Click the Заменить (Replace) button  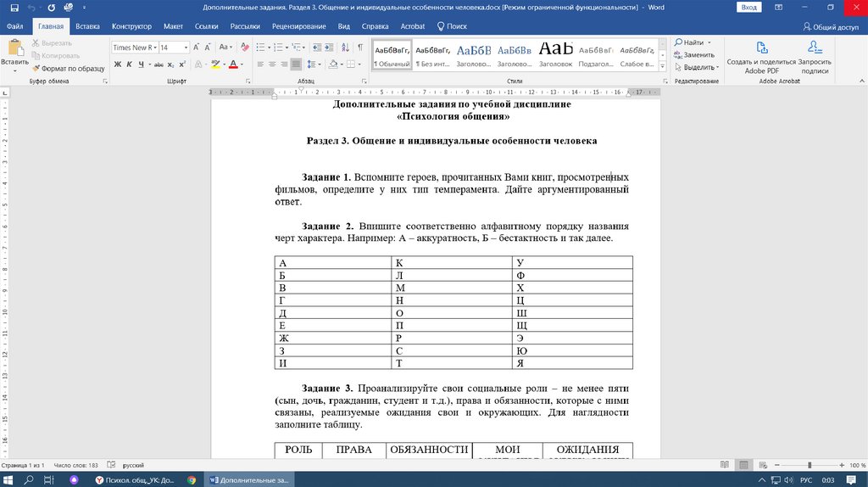(694, 54)
